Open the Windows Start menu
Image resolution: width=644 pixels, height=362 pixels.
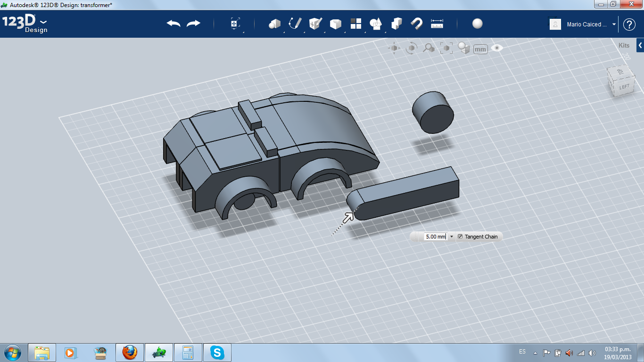(12, 353)
